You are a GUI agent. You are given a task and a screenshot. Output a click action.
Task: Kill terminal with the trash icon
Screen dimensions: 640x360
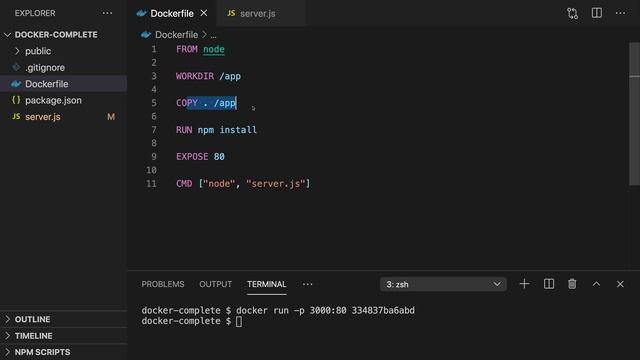click(x=572, y=284)
